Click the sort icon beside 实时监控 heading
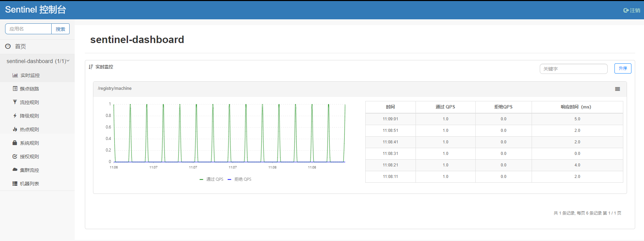 click(91, 67)
